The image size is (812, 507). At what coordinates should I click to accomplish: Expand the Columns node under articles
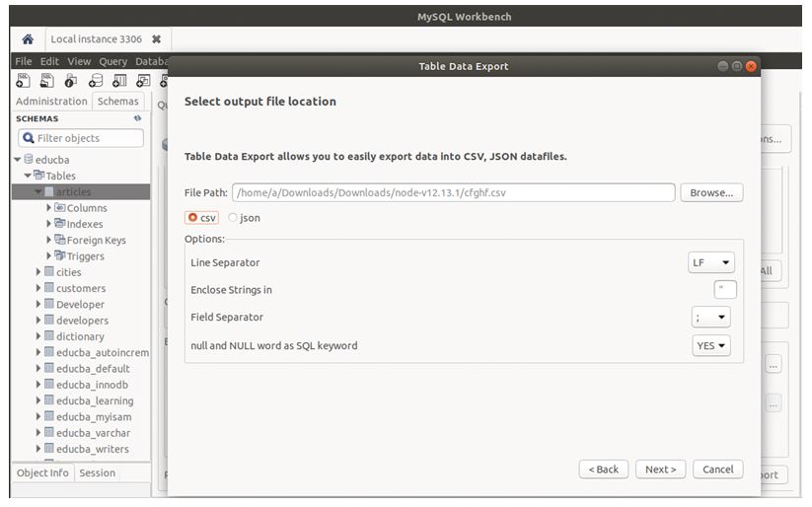(49, 208)
